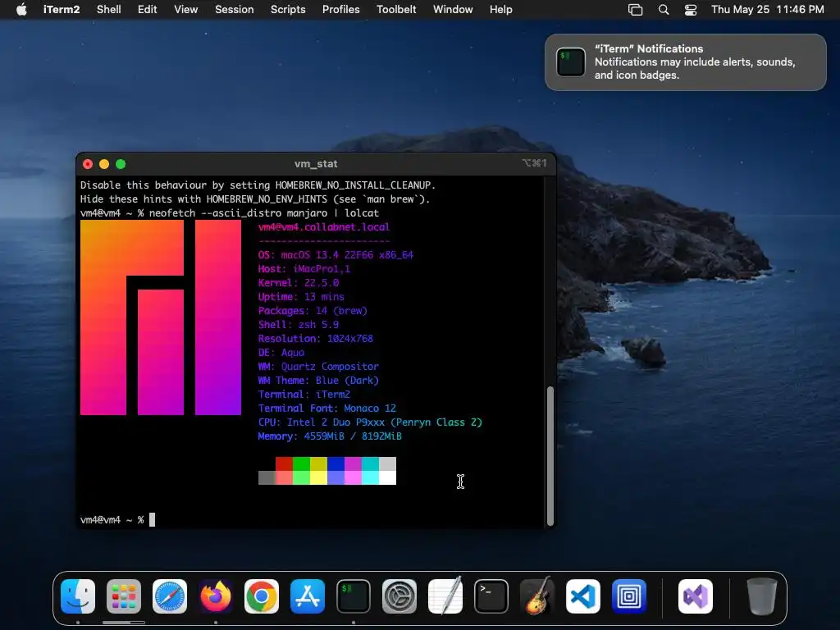Open Google Chrome in the Dock
Viewport: 840px width, 630px height.
click(x=262, y=596)
